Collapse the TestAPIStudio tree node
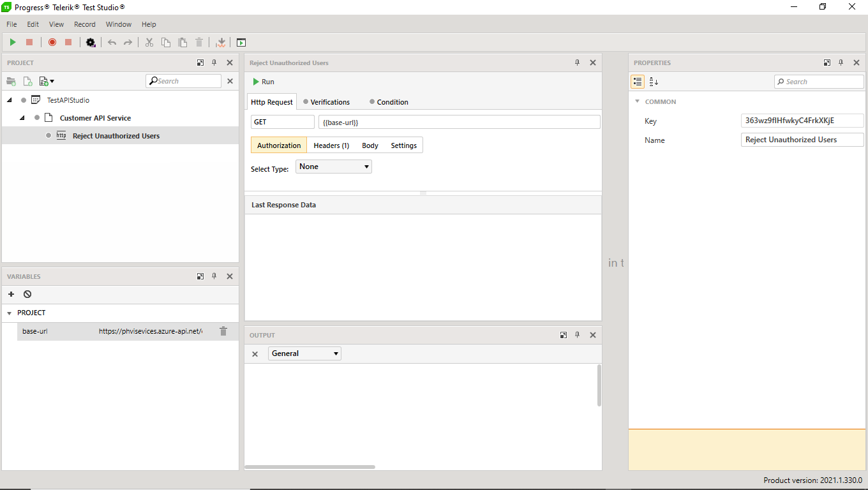 click(10, 100)
